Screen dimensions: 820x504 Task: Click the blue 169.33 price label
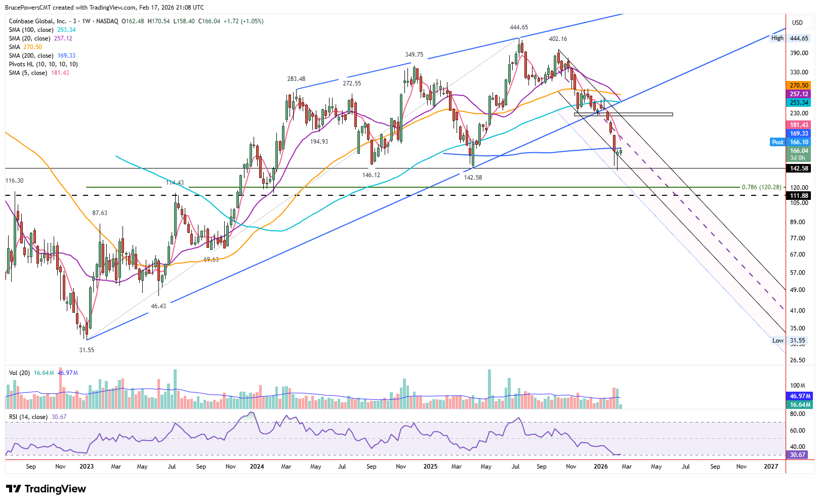pyautogui.click(x=799, y=134)
